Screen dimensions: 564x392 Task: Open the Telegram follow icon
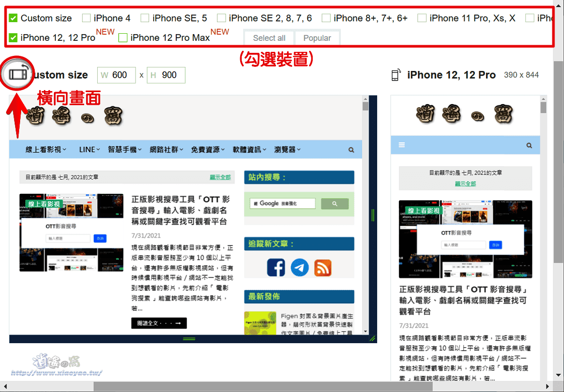tap(300, 268)
